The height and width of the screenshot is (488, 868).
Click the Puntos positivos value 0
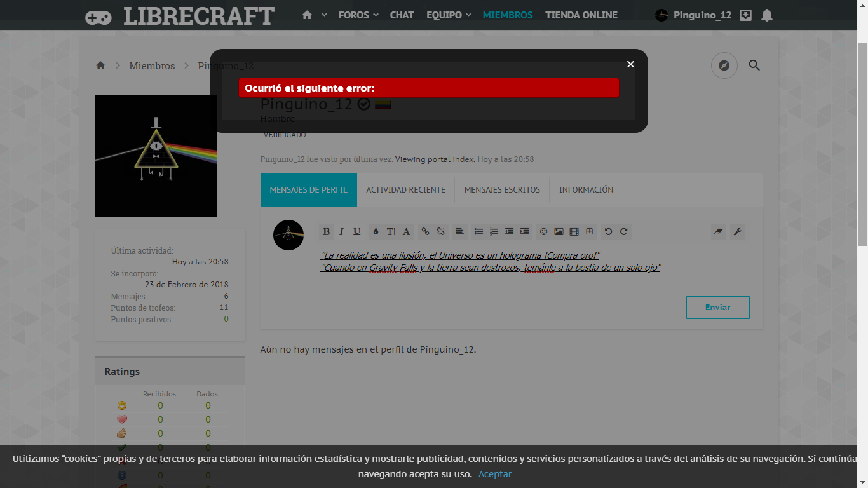(226, 320)
